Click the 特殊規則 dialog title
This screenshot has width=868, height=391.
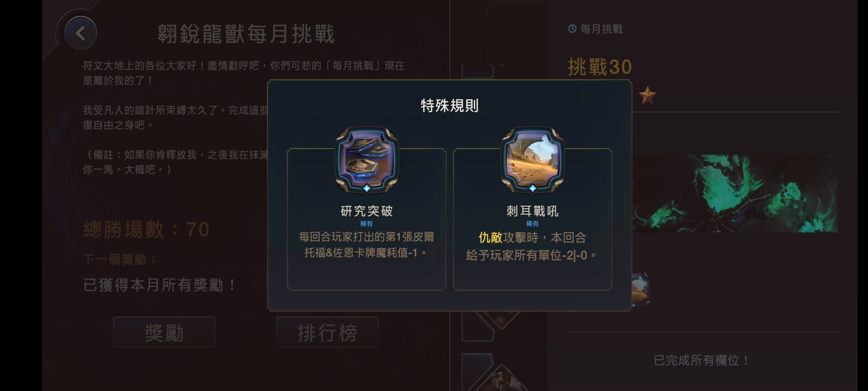[x=450, y=105]
